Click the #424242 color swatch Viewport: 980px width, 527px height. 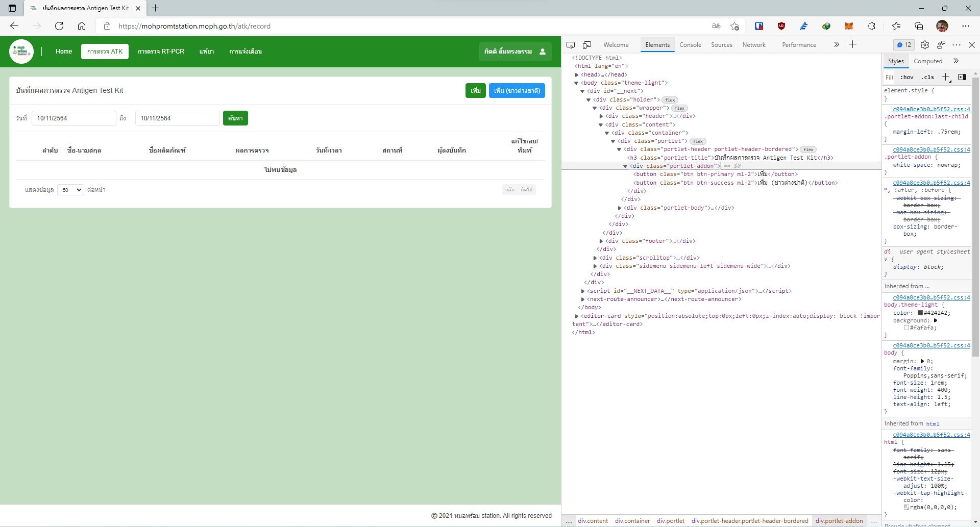pos(920,313)
